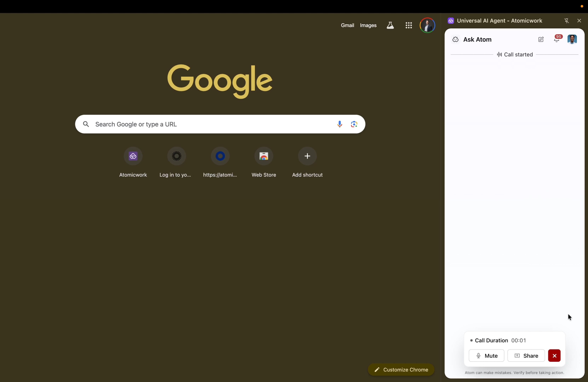Click the Ask Atom logo icon
This screenshot has width=588, height=382.
tap(455, 39)
